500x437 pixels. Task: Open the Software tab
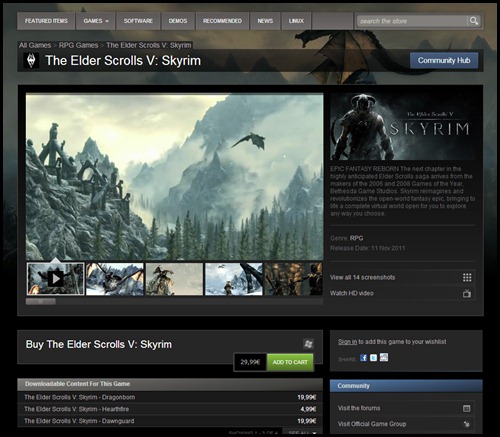(x=138, y=21)
